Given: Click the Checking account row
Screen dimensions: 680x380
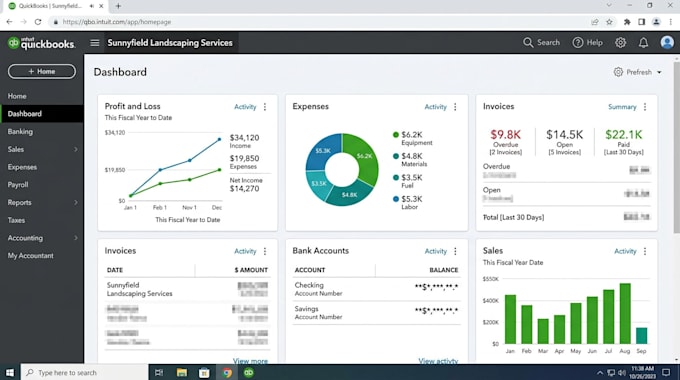Looking at the screenshot, I should pos(376,289).
